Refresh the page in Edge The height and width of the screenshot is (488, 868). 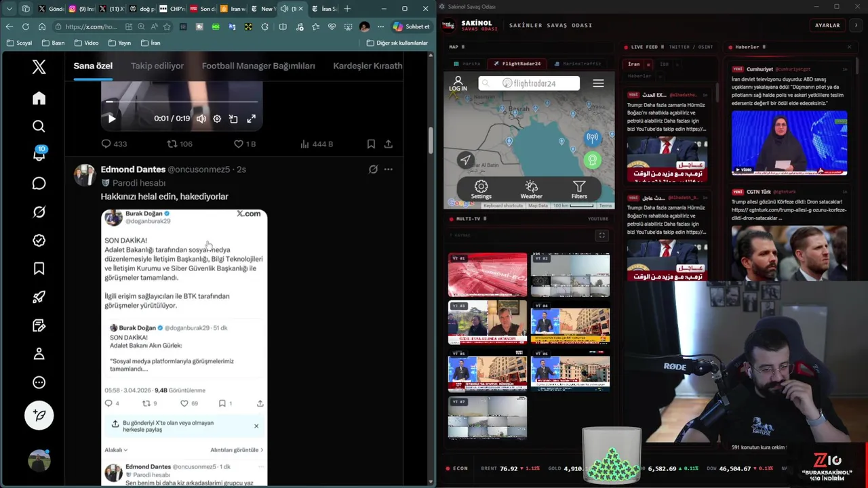tap(25, 26)
